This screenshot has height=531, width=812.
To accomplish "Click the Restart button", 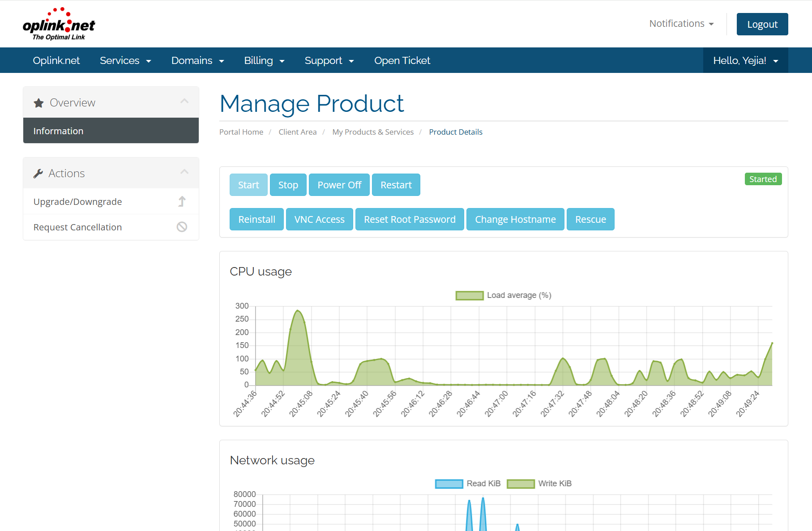I will (x=396, y=185).
